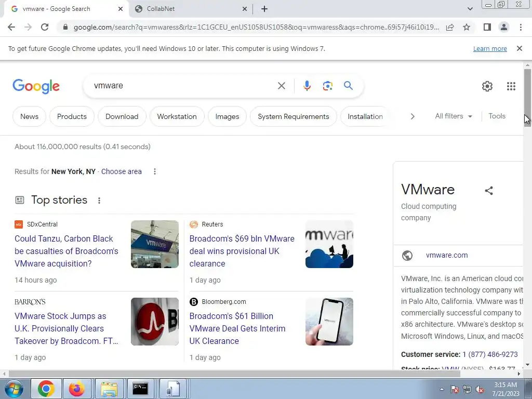Open Google quick settings gear
Screen dimensions: 532x399
[x=487, y=86]
